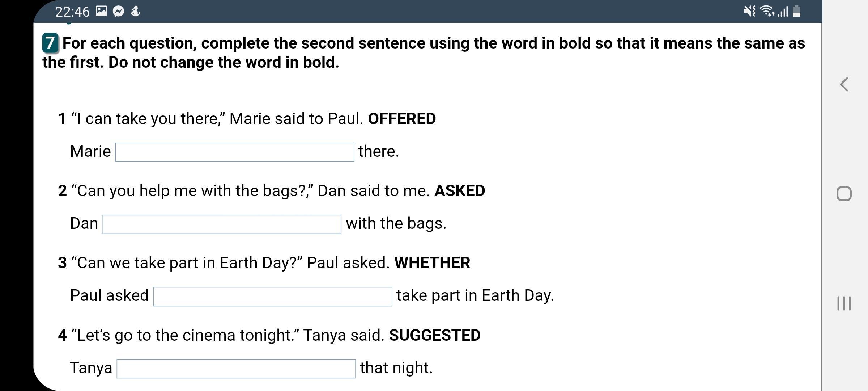Tap the battery status icon
This screenshot has height=391, width=868.
pos(796,12)
